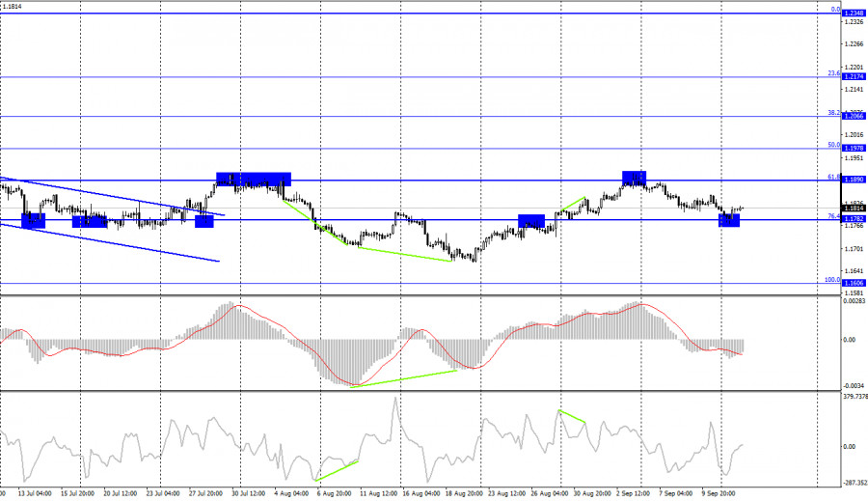
Task: Select the 1.1782 price label at 76.4 level
Action: (854, 219)
